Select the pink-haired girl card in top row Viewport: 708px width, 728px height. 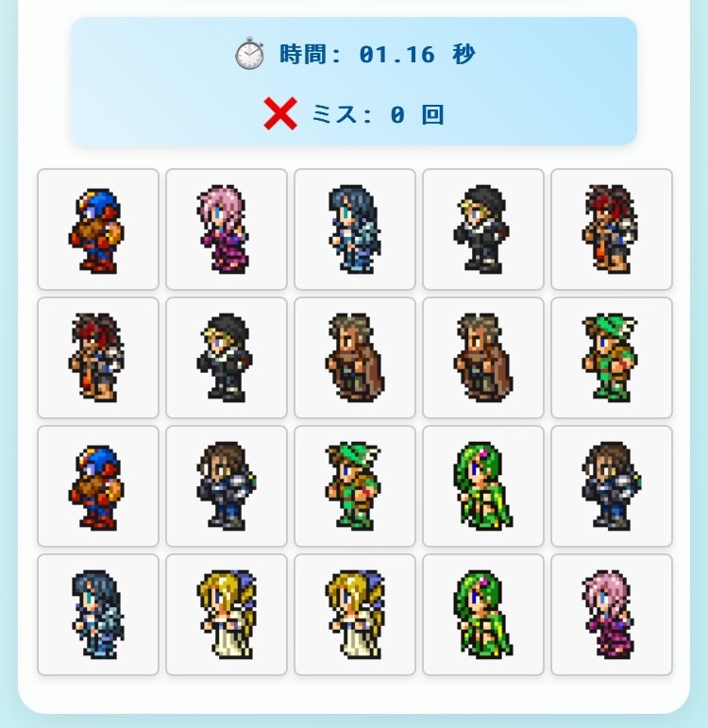227,229
